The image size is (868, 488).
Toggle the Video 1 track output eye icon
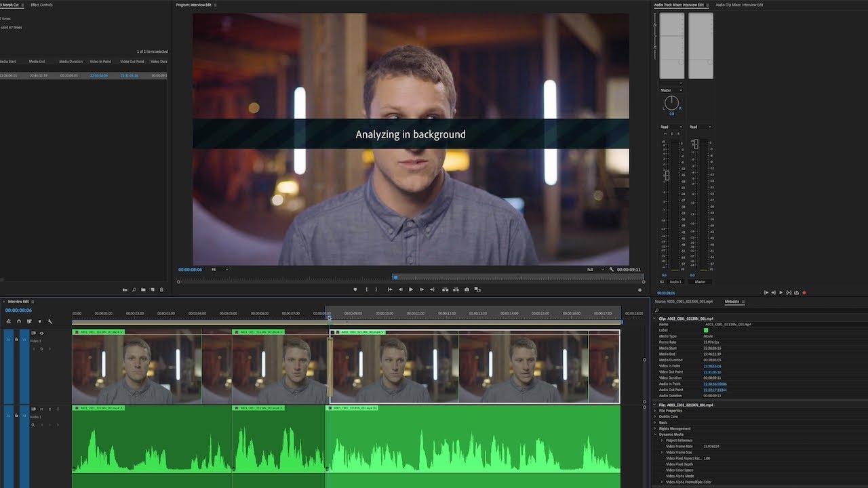(41, 333)
